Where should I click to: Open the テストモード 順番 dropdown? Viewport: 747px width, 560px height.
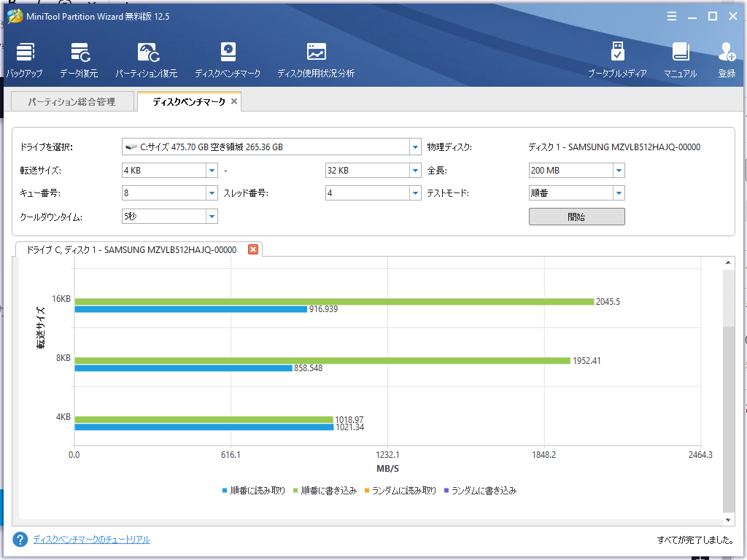click(x=619, y=192)
